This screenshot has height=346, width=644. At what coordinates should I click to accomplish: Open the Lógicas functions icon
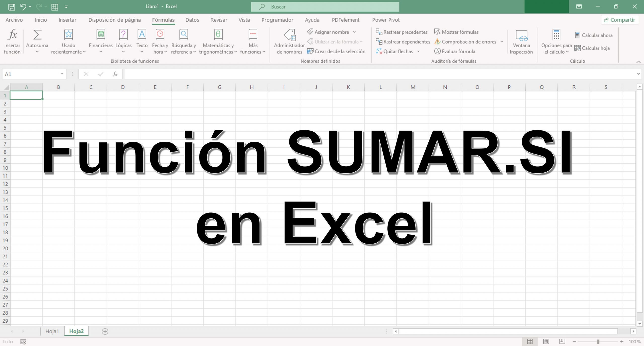coord(123,35)
